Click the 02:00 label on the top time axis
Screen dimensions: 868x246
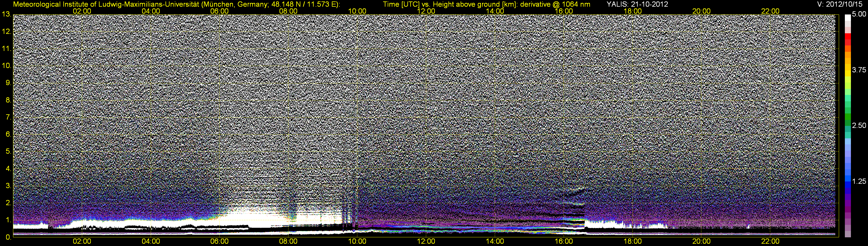click(82, 11)
